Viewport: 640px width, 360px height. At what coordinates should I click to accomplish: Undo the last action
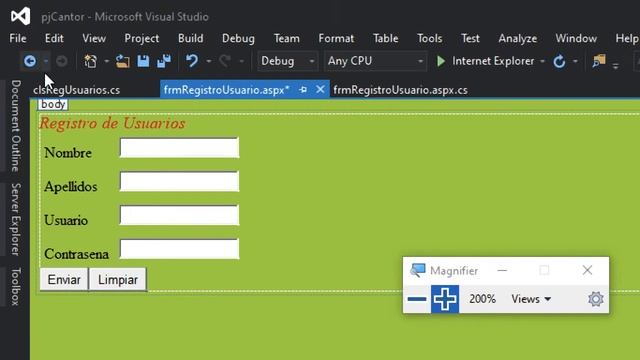click(x=192, y=61)
